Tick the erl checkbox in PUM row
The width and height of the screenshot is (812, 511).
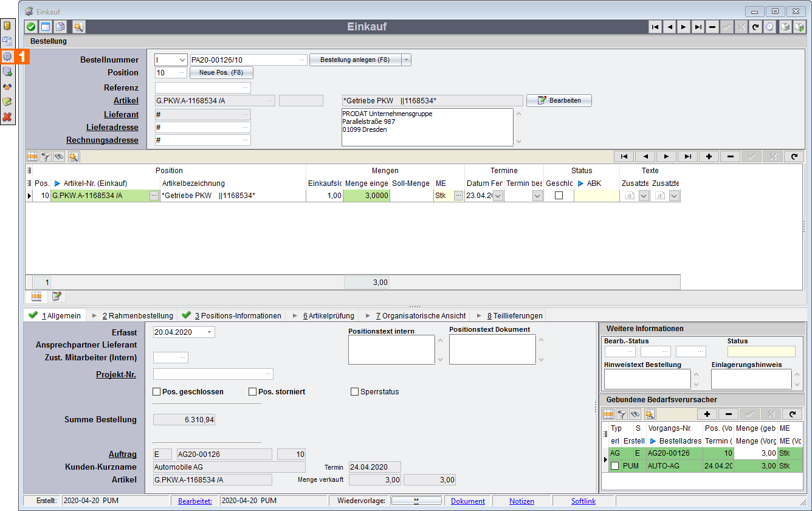[x=615, y=466]
